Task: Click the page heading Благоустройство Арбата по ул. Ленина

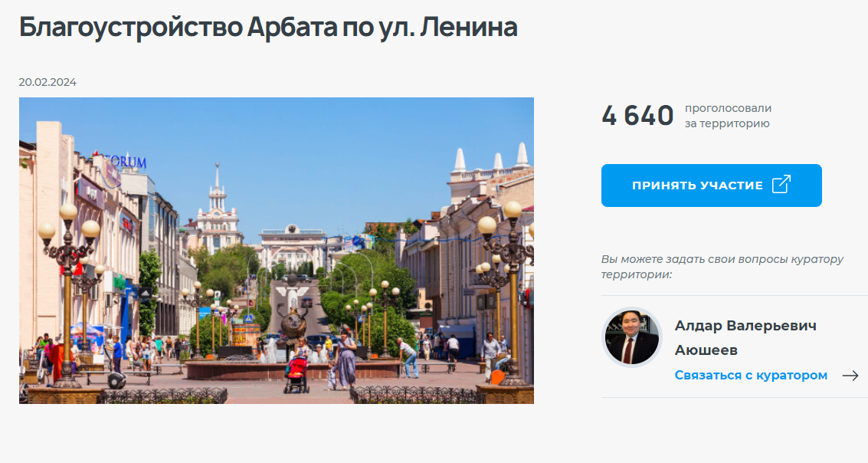Action: coord(268,27)
